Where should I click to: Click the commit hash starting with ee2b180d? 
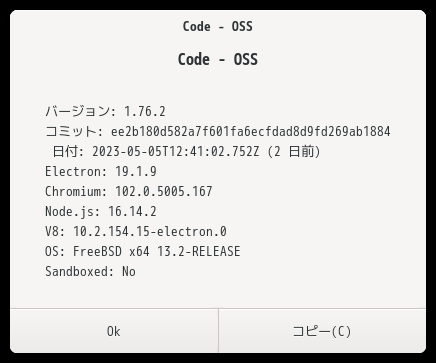click(x=251, y=131)
